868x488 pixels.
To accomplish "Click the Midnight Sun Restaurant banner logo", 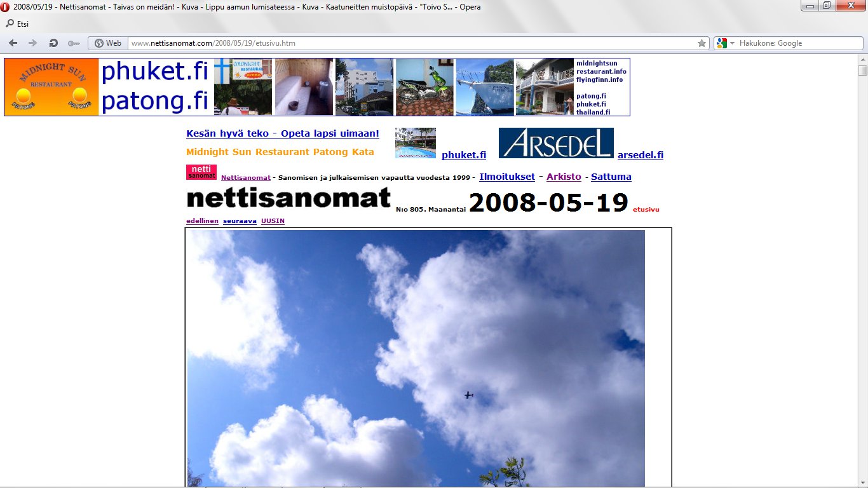I will tap(51, 87).
